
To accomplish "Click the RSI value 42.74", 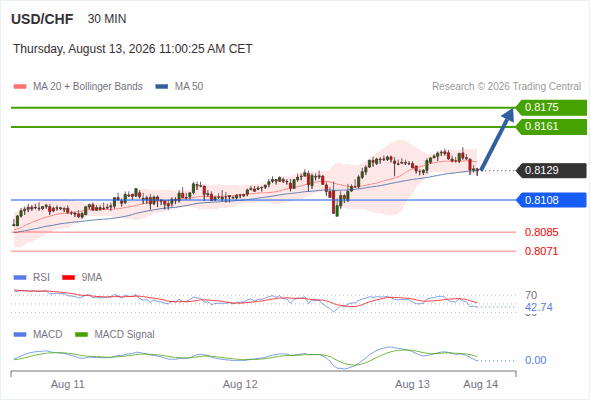I will click(x=539, y=307).
